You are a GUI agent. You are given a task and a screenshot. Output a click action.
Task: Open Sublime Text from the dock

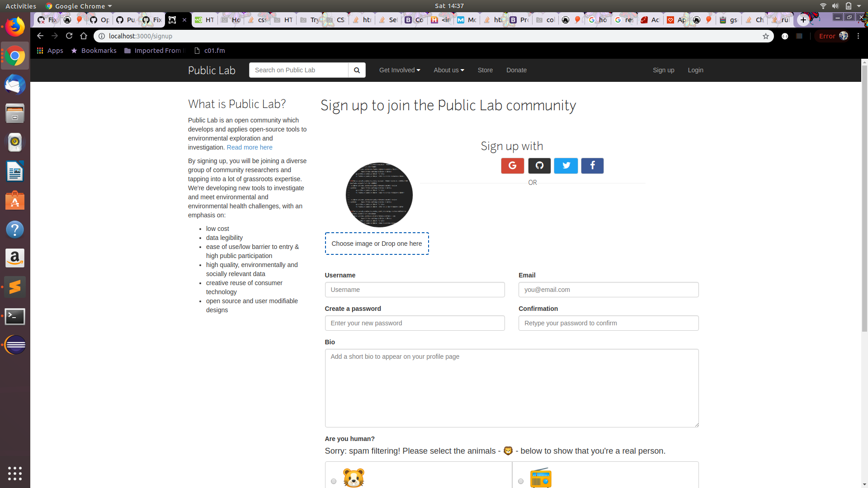tap(15, 287)
